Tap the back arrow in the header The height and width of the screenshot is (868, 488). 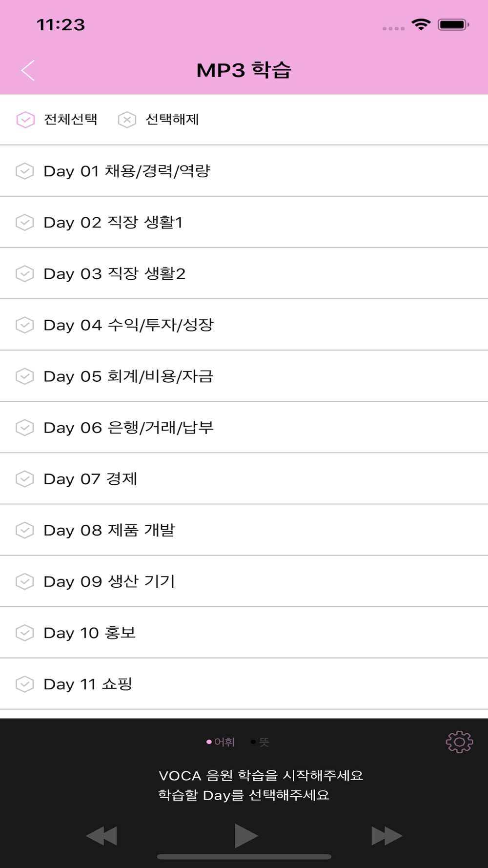[28, 70]
